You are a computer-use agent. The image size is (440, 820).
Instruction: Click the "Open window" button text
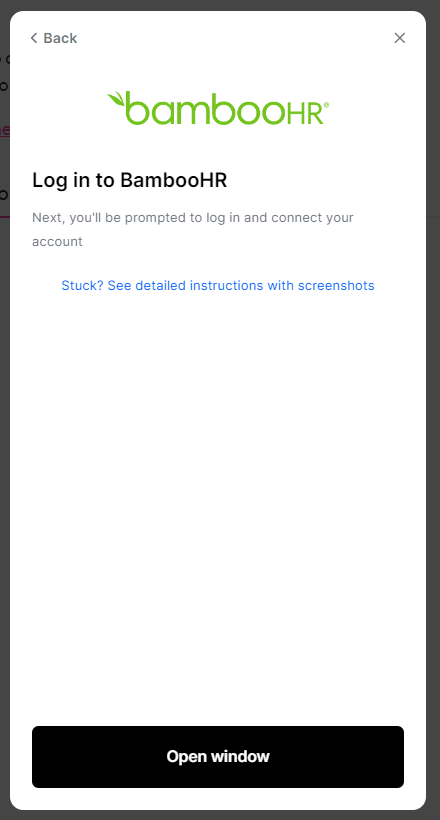(x=218, y=757)
